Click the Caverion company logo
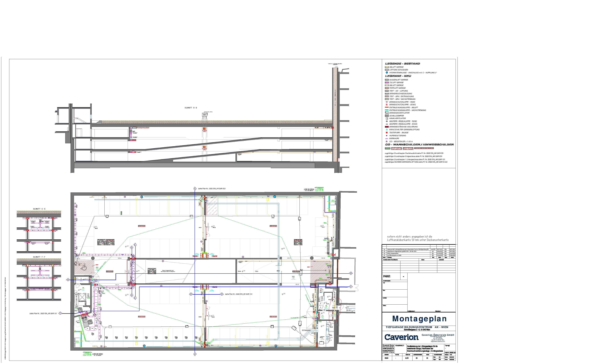 tap(401, 337)
